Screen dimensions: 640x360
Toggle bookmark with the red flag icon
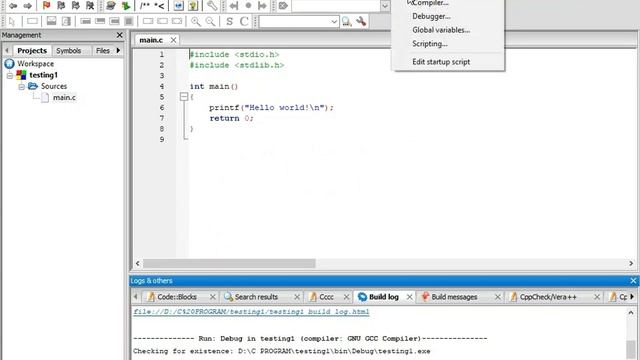(x=46, y=5)
